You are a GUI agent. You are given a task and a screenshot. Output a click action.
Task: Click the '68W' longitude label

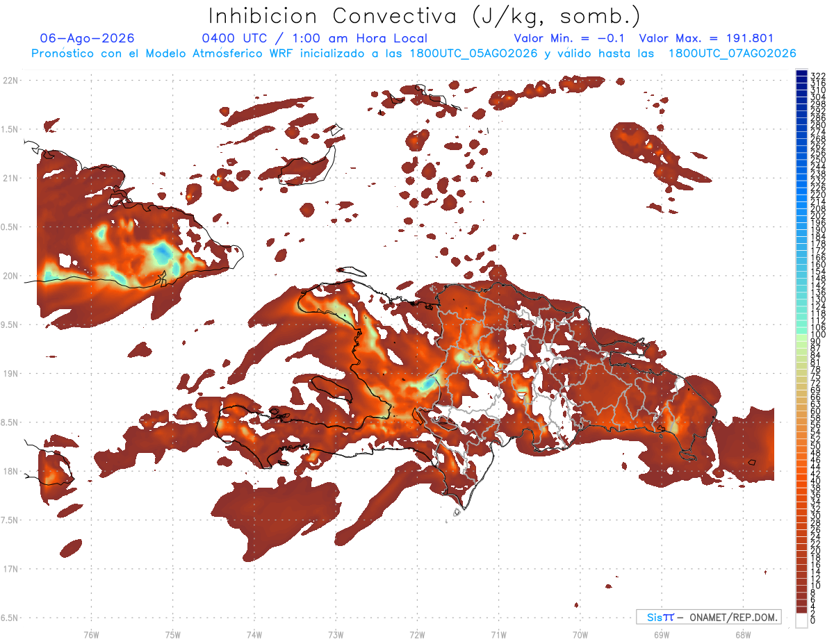(x=743, y=634)
